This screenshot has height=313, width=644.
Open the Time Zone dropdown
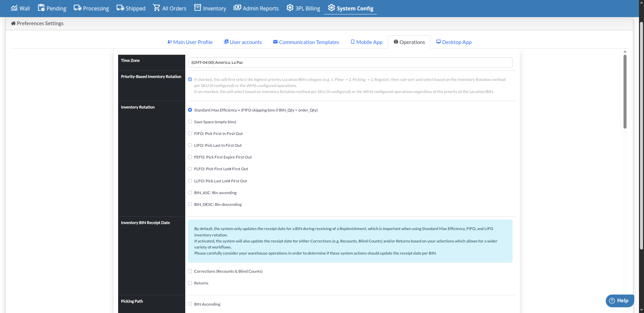(x=350, y=62)
